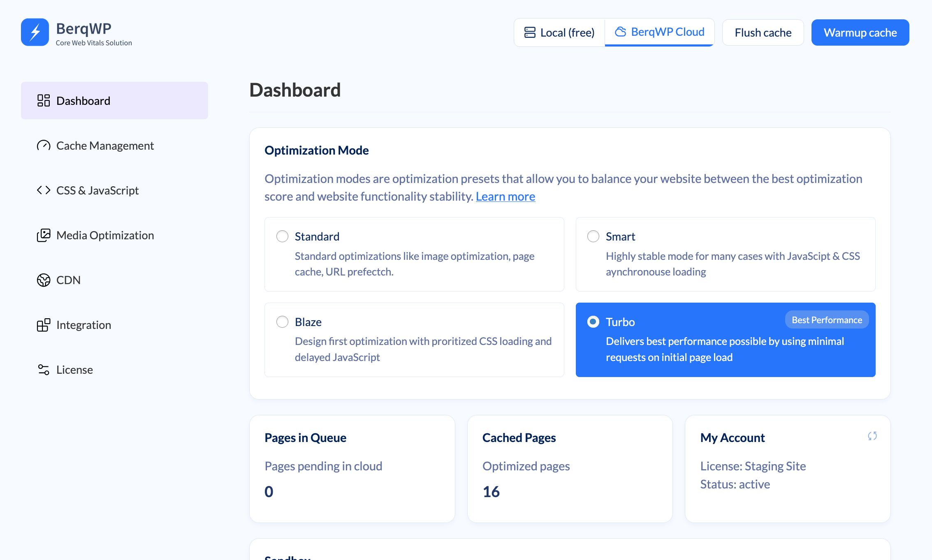
Task: Click the 'Pages pending in cloud' text
Action: tap(323, 466)
